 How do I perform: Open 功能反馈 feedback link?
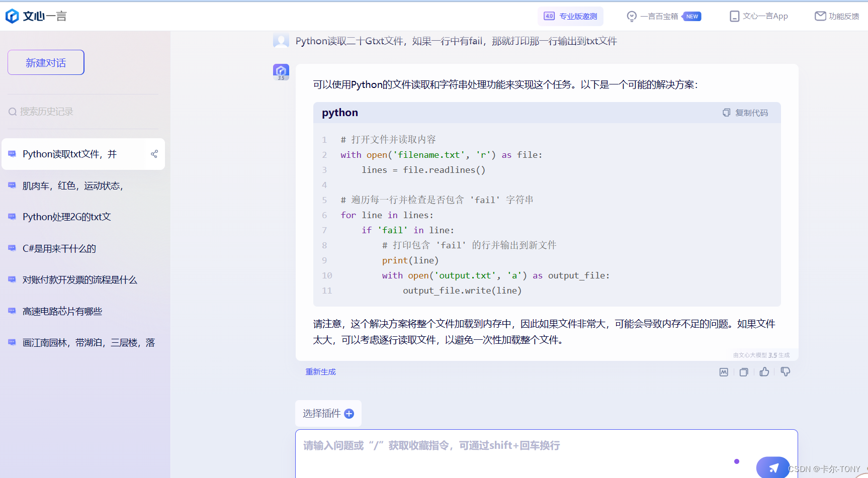(x=837, y=16)
